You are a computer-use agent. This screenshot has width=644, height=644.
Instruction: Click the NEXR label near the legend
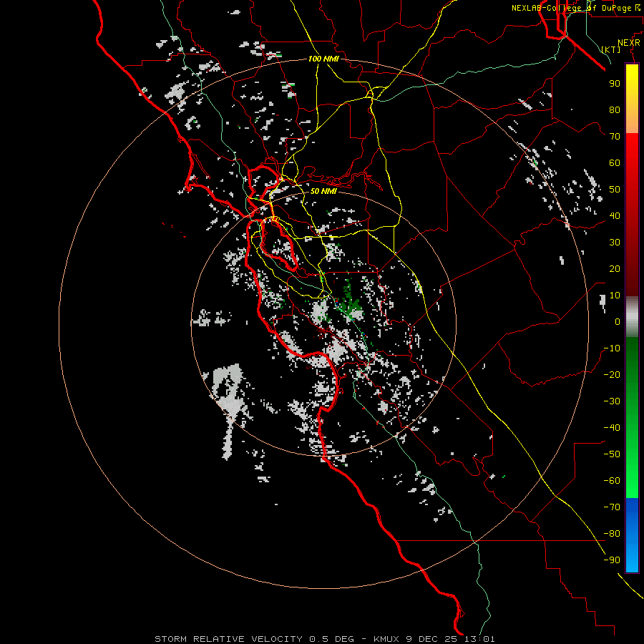pos(629,43)
